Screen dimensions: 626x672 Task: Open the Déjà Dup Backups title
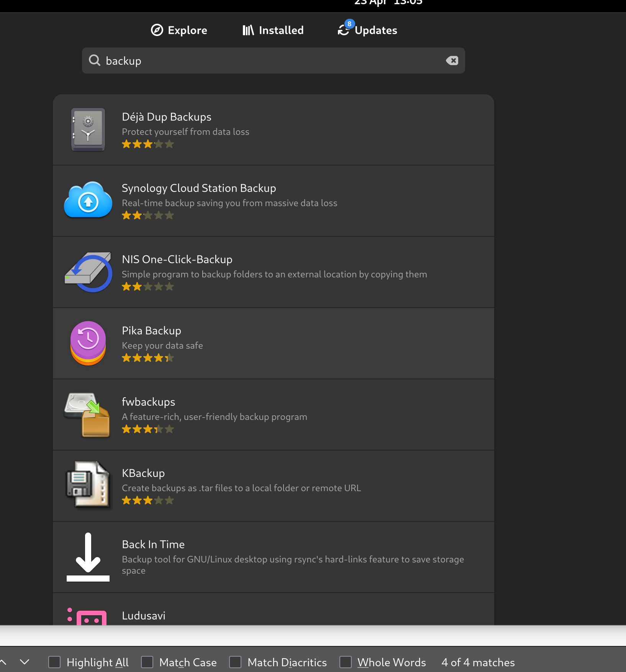[167, 117]
